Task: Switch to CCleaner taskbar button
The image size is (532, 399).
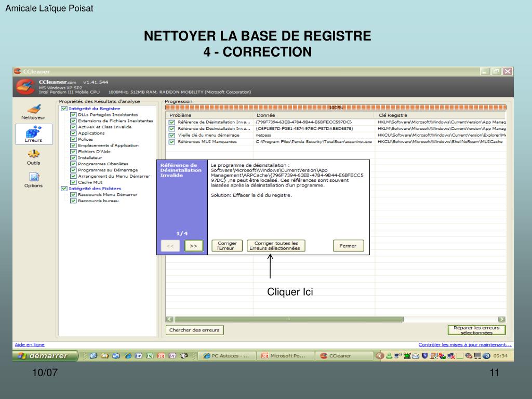Action: coord(344,355)
